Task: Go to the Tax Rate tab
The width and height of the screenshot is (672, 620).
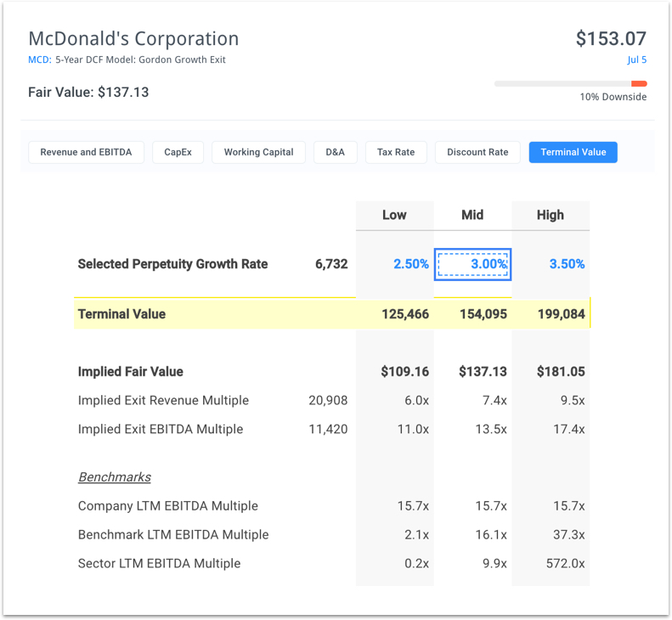Action: pyautogui.click(x=396, y=152)
